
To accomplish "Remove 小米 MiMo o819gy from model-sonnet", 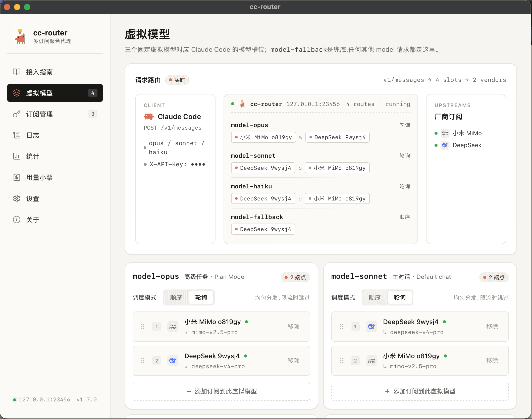I will 492,361.
